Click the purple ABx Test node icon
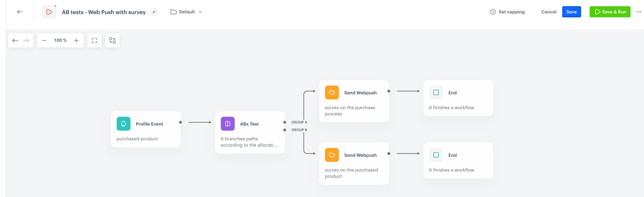Viewport: 644px width, 197px height. pos(227,124)
